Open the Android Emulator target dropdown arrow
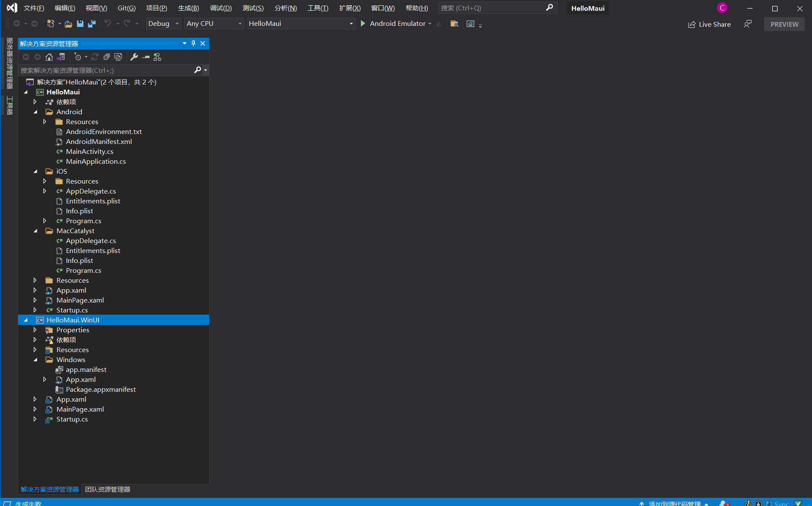 (x=430, y=24)
